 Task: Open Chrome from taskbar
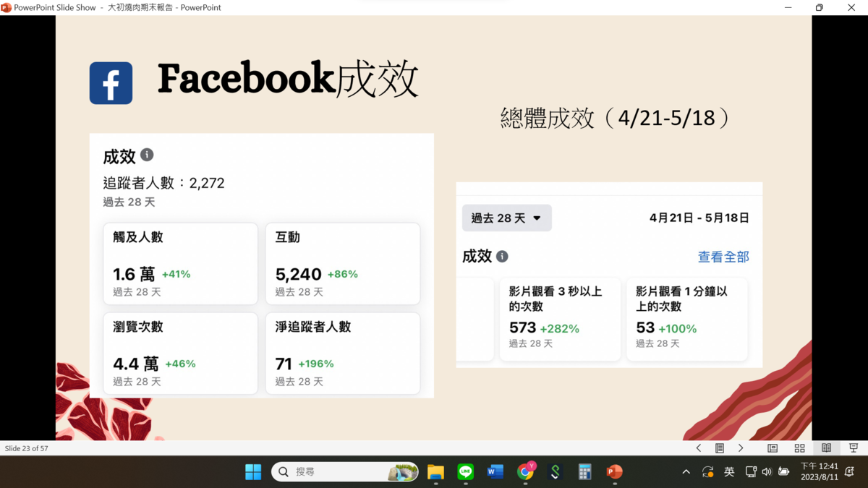[x=526, y=472]
